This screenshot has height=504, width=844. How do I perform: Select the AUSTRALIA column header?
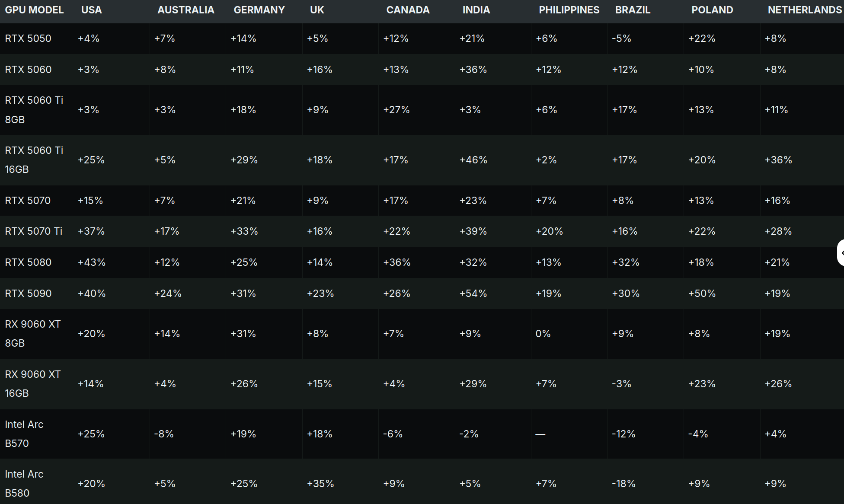click(185, 10)
